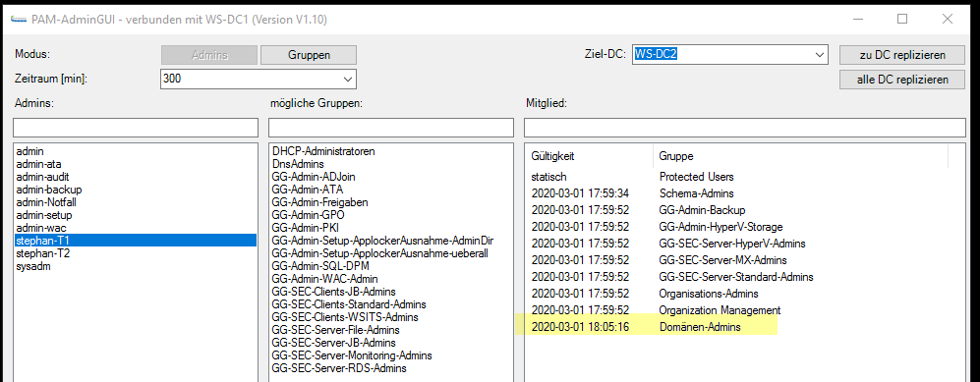Select 'admin' in the Admins list
This screenshot has height=382, width=980.
click(135, 151)
